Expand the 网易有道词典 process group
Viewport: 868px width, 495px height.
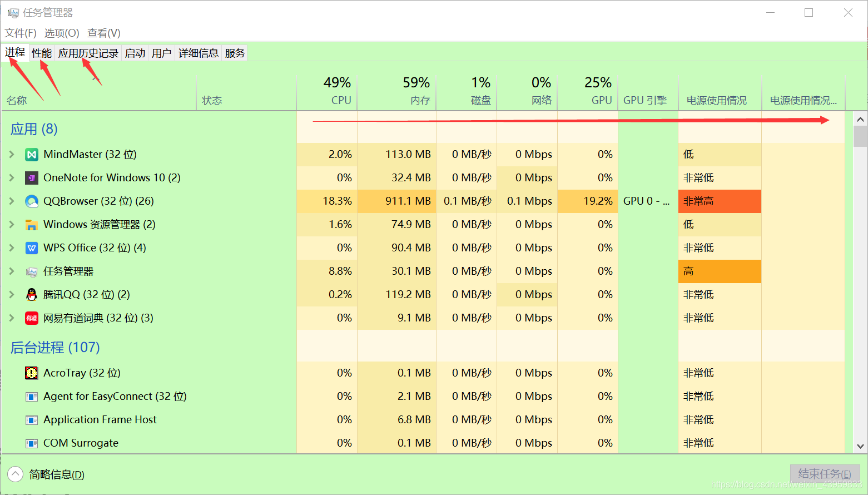pyautogui.click(x=12, y=318)
